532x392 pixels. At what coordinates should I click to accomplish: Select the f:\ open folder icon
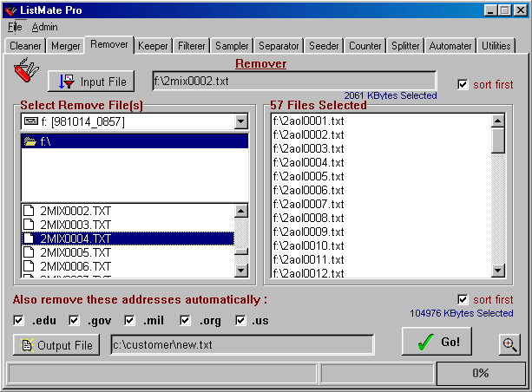[30, 141]
